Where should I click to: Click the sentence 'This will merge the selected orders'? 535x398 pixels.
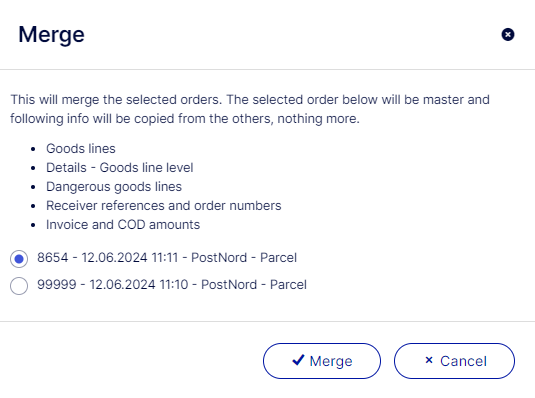pyautogui.click(x=116, y=100)
